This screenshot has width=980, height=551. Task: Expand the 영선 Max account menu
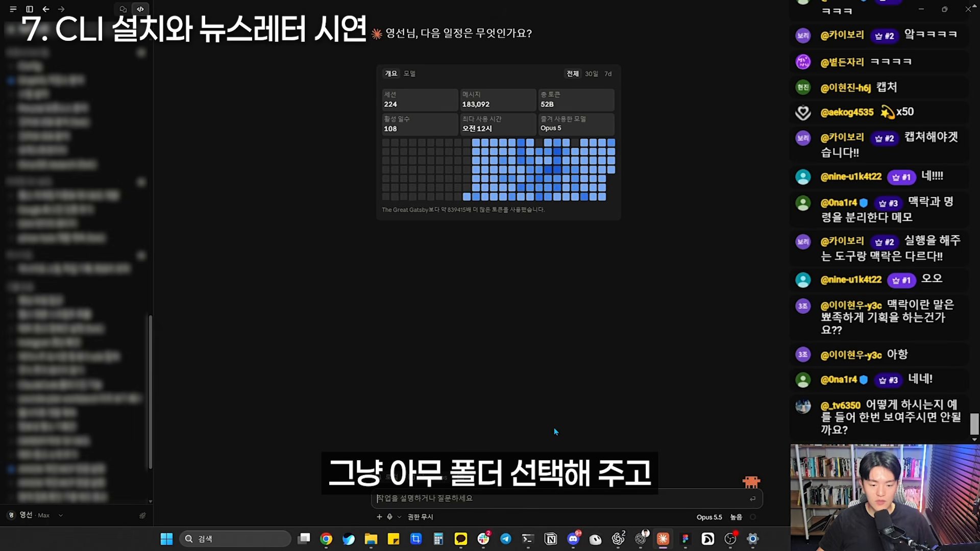point(35,515)
